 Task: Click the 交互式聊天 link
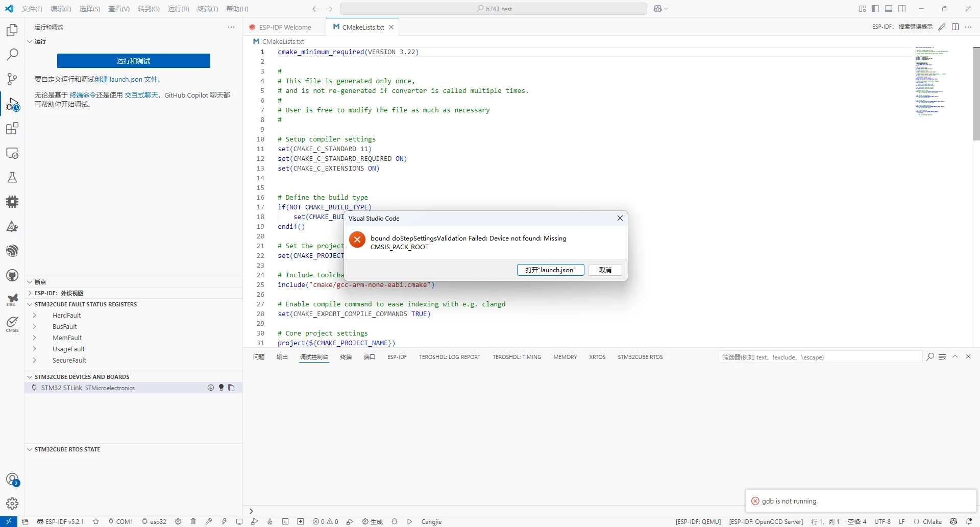[x=141, y=95]
